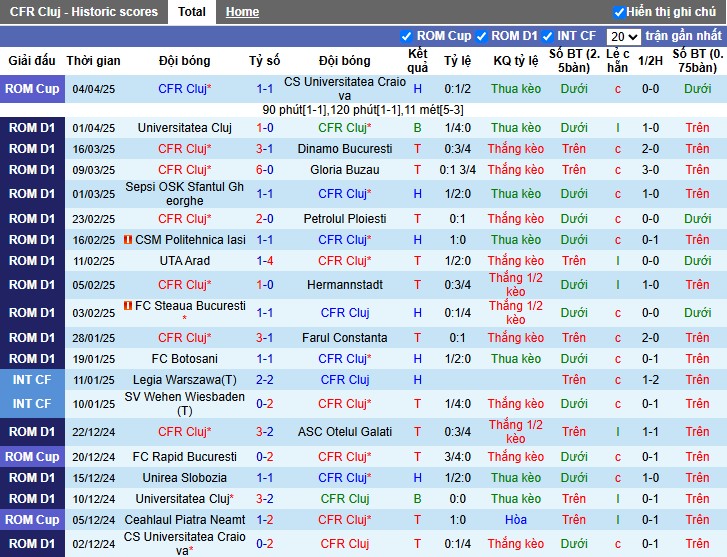This screenshot has width=727, height=557.
Task: Click the INT CF label for 10/01/25
Action: [32, 403]
